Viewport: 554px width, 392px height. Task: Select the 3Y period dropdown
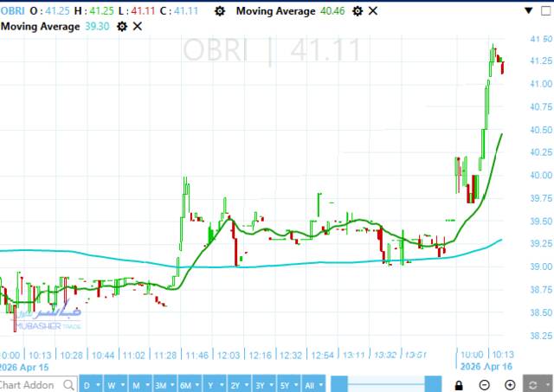(x=264, y=384)
